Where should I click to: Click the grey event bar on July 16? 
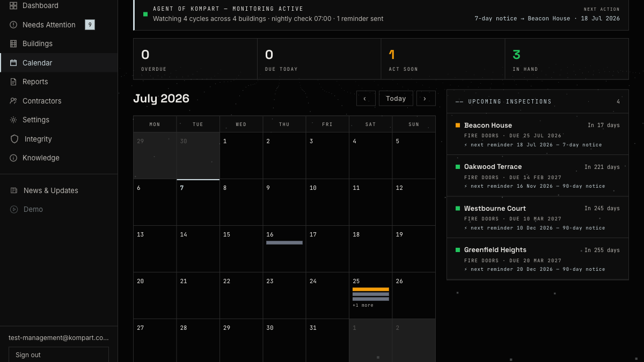(x=284, y=242)
